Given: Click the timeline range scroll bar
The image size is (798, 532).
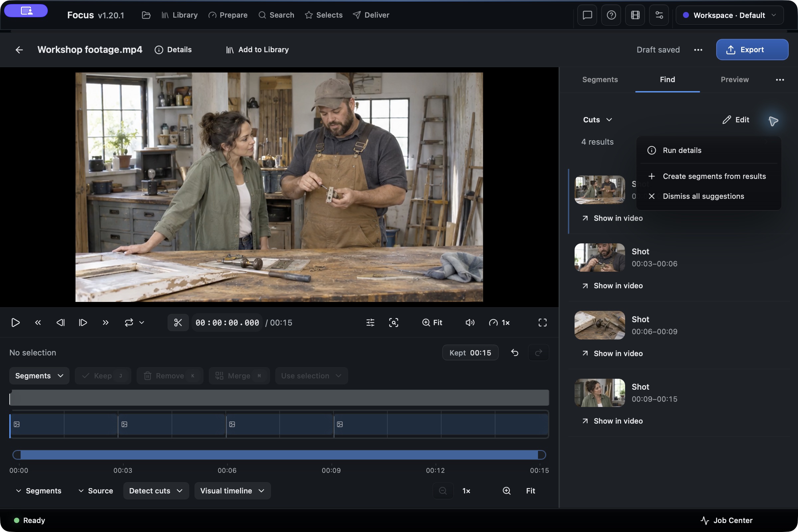Looking at the screenshot, I should click(x=279, y=455).
